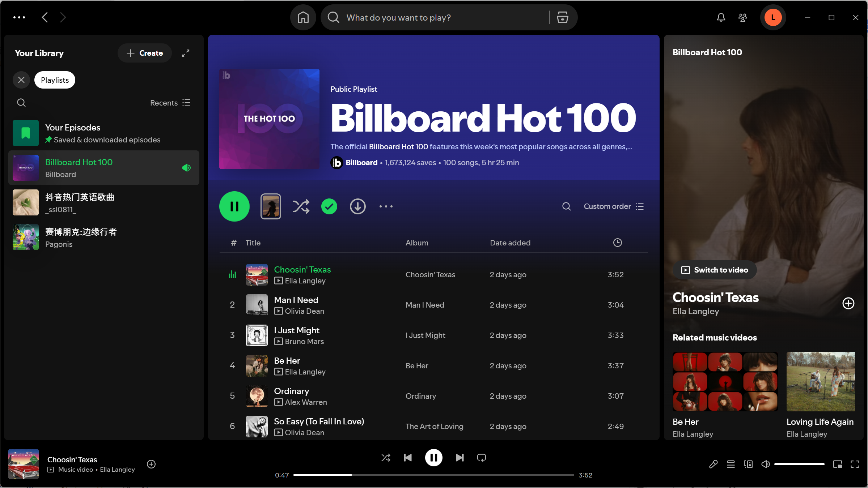Open the miniplayer

click(837, 464)
